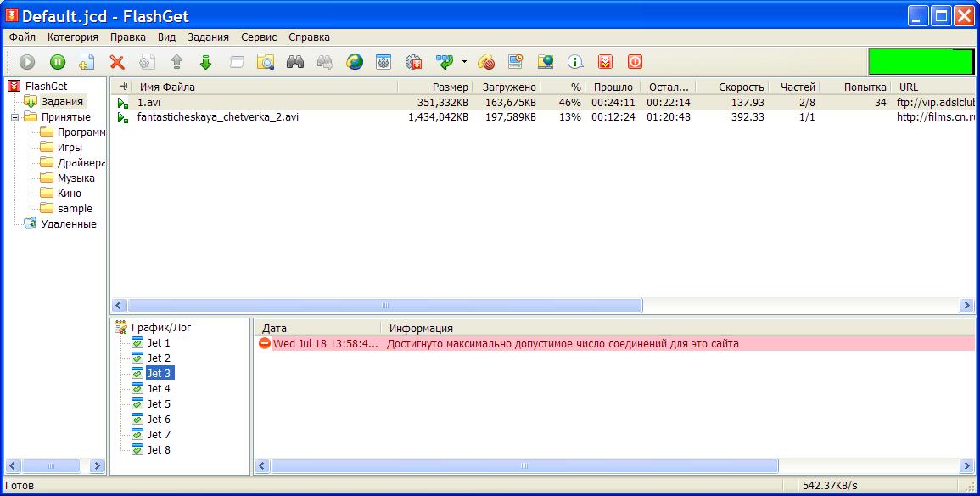Open the Сервис menu
The height and width of the screenshot is (496, 980).
tap(259, 37)
